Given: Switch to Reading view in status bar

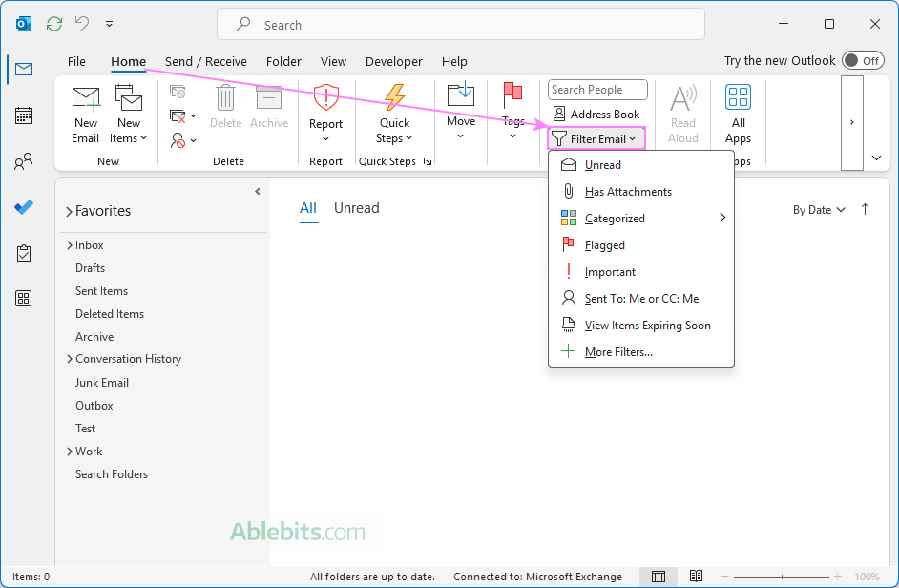Looking at the screenshot, I should 697,577.
